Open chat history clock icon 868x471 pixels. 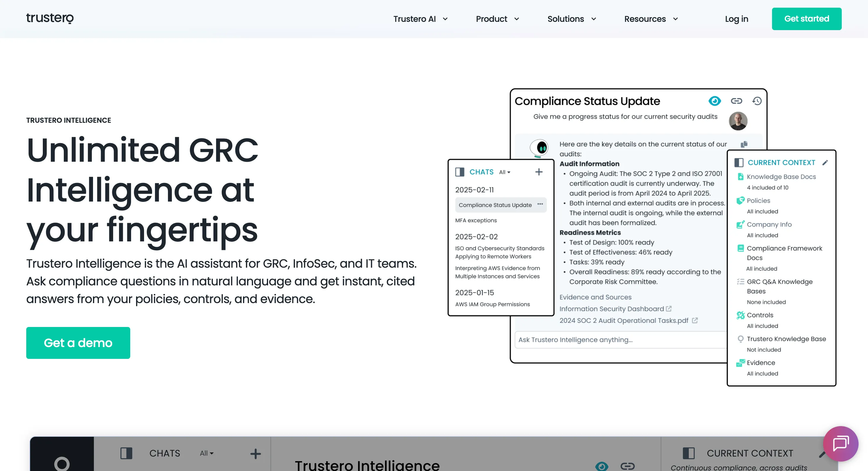757,101
